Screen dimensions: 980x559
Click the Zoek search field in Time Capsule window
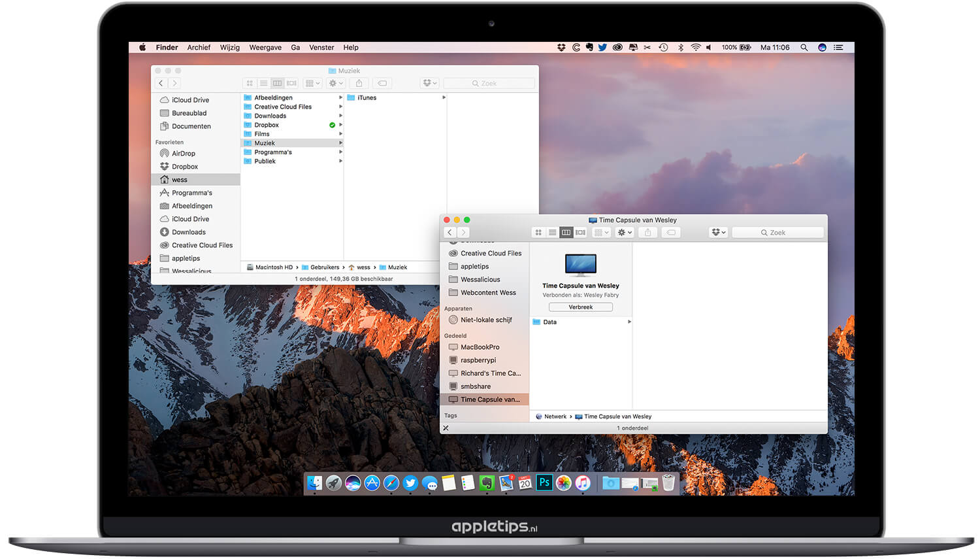click(x=777, y=233)
